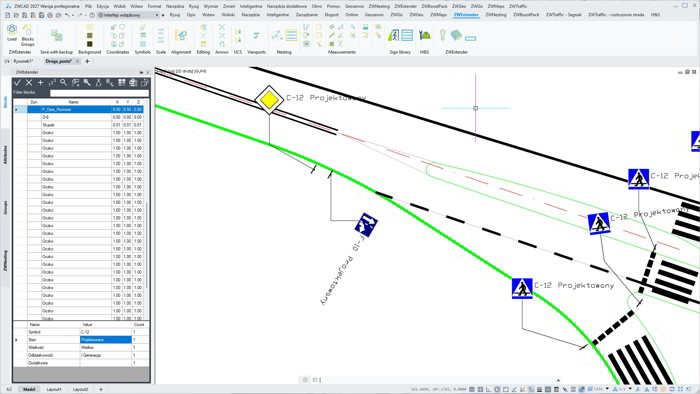Click the grid table icon in the panel toolbar

(121, 83)
